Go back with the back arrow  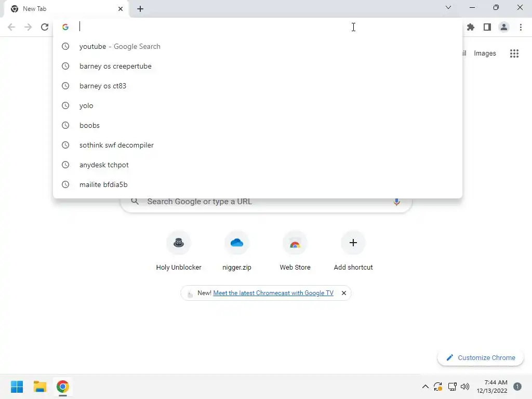[x=11, y=27]
